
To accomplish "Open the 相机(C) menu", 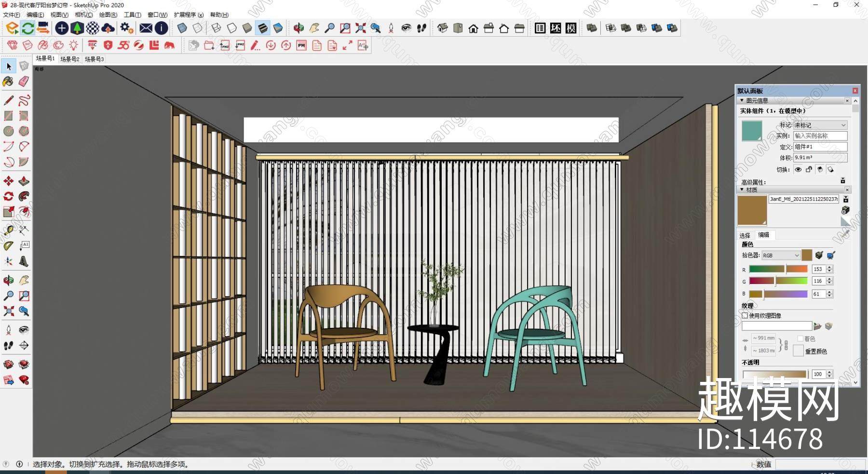I will [83, 15].
